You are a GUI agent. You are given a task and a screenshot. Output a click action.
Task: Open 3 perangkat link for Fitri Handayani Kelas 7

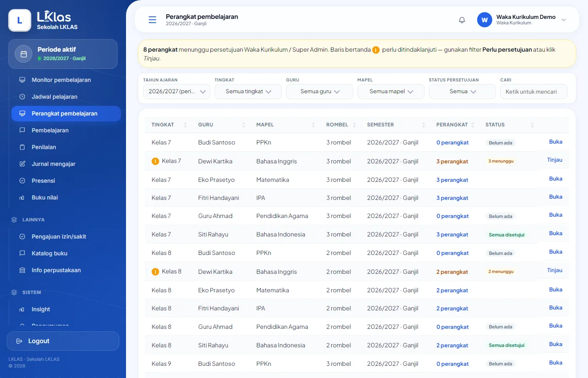[x=452, y=198]
